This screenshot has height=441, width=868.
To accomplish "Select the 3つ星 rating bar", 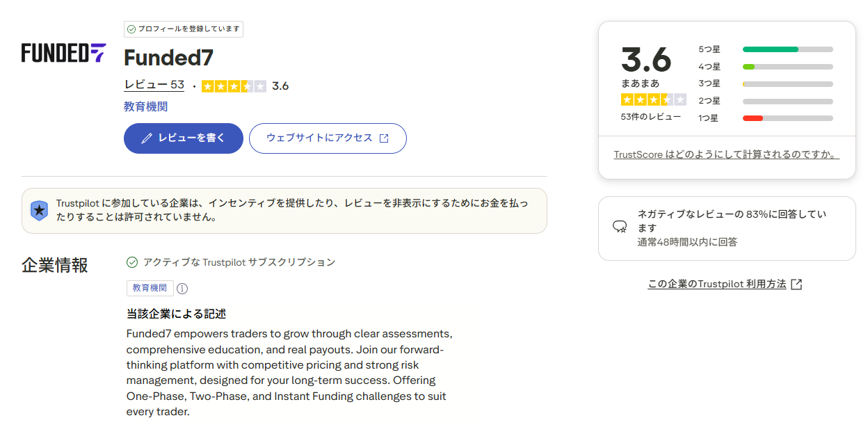I will [787, 84].
